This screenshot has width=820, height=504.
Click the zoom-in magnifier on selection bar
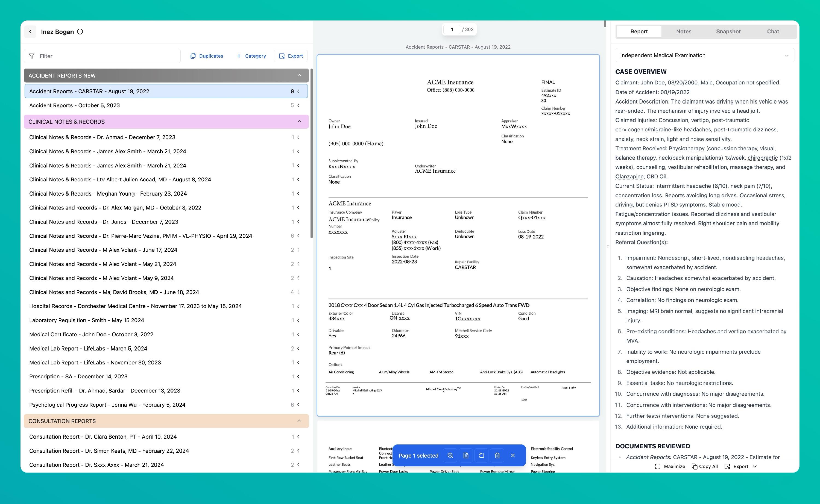click(450, 455)
